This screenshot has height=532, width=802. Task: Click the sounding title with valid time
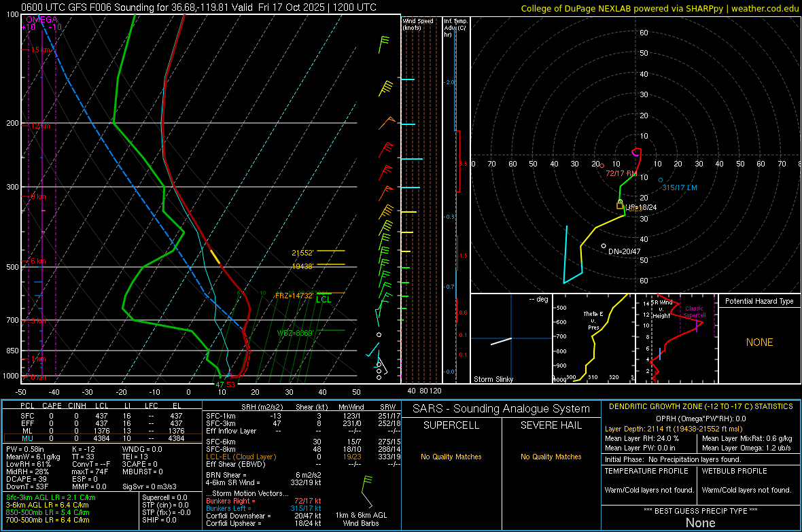pos(198,7)
